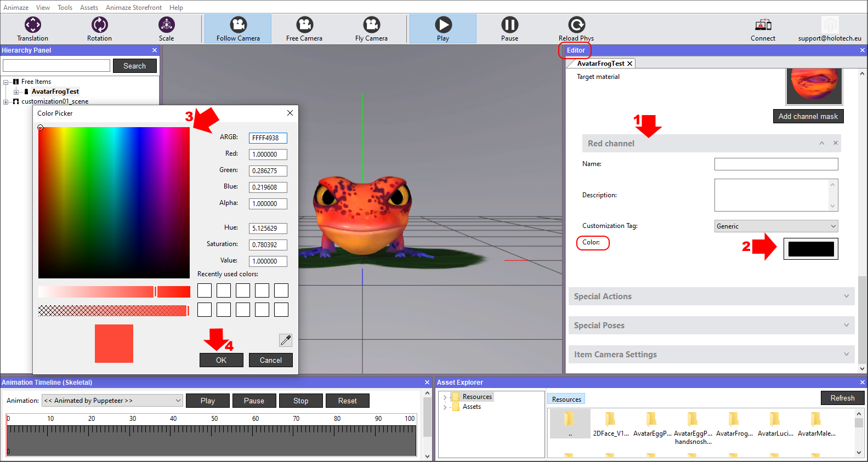Image resolution: width=868 pixels, height=462 pixels.
Task: Click Add channel mask button
Action: tap(808, 116)
